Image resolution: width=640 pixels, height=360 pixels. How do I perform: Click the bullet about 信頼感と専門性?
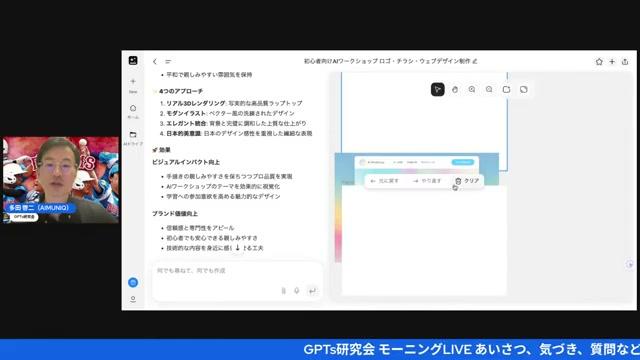click(x=200, y=228)
